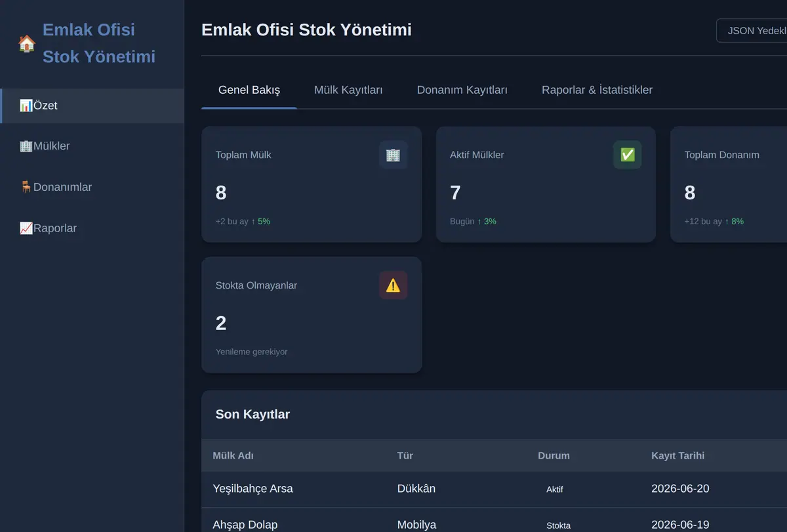
Task: Click the value 7 on Aktif Mülkler card
Action: [455, 193]
